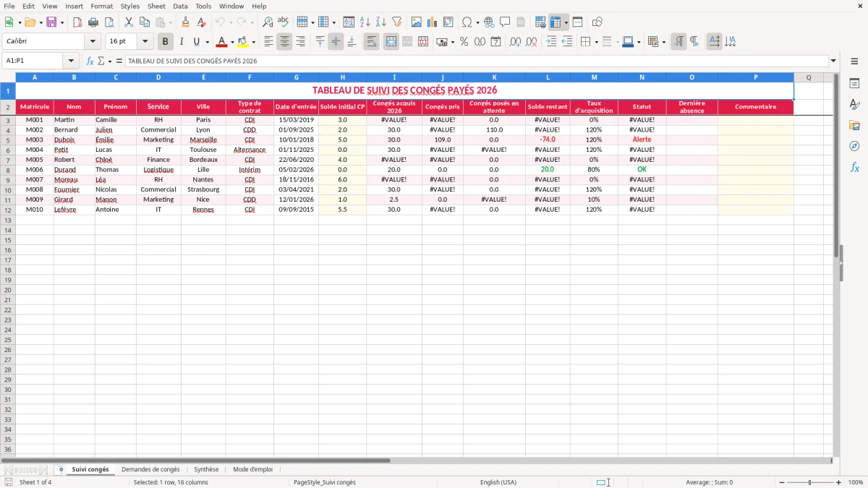Open underline style dropdown arrow
The image size is (868, 488).
tap(207, 42)
